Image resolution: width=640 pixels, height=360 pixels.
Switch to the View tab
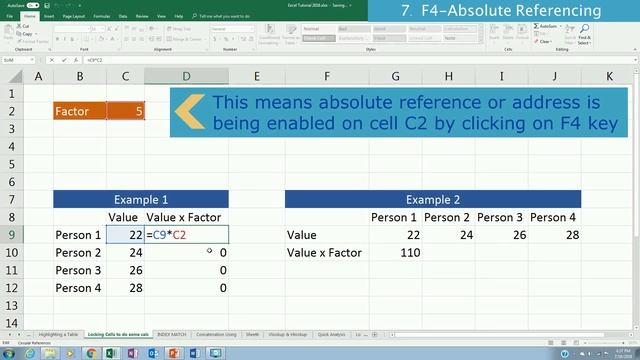(x=162, y=16)
